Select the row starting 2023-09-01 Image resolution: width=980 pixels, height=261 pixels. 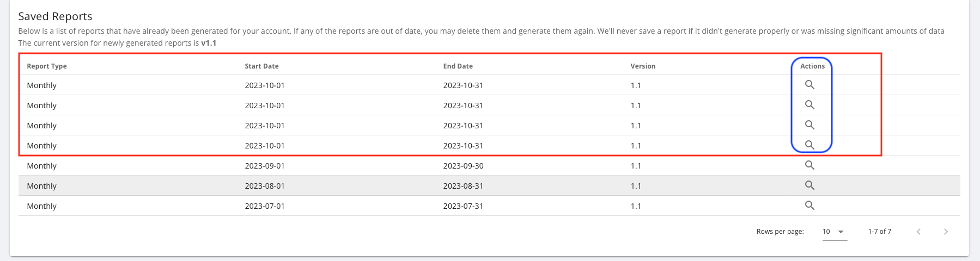489,166
